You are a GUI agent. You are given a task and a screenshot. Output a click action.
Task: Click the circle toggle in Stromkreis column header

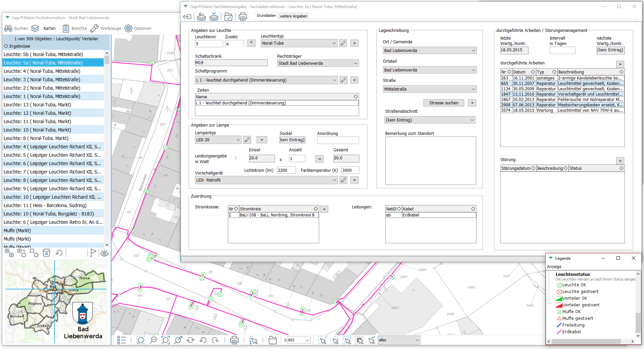click(315, 209)
